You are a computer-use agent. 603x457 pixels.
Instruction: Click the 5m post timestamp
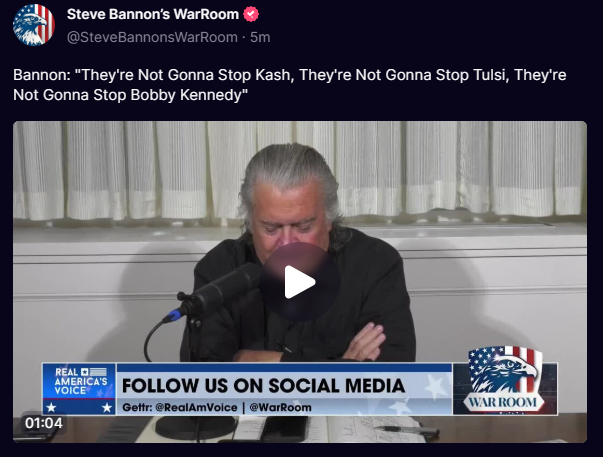(260, 37)
